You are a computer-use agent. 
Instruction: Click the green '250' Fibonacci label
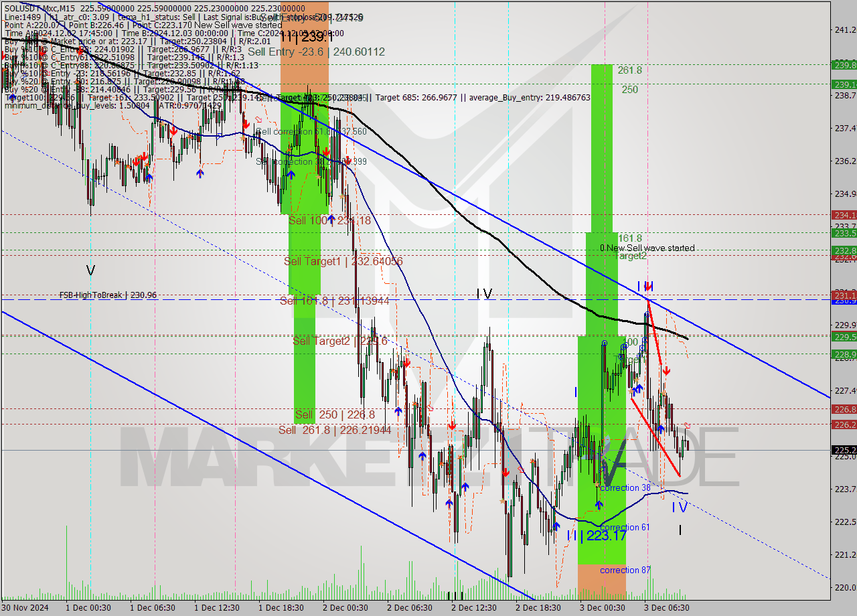pos(629,89)
